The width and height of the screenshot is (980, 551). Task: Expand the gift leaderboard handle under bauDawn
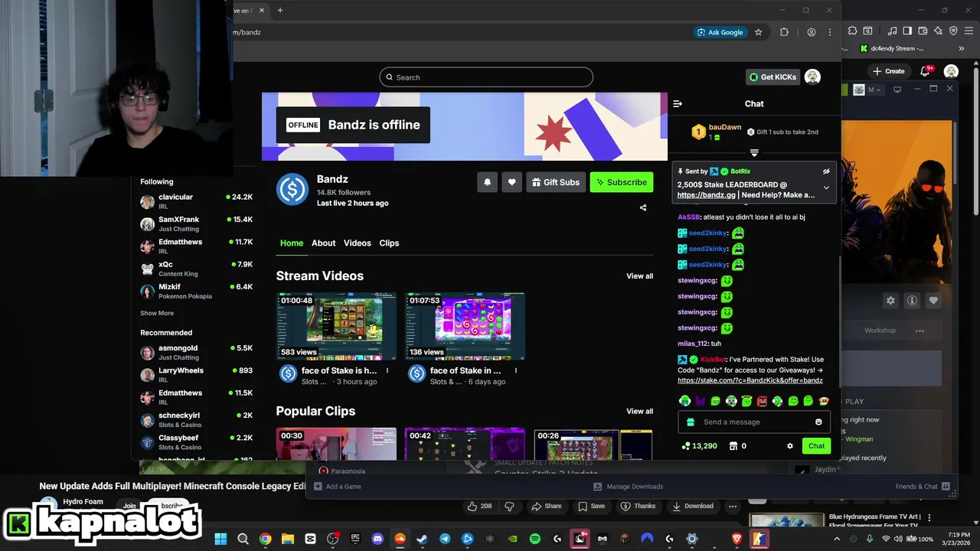click(754, 153)
